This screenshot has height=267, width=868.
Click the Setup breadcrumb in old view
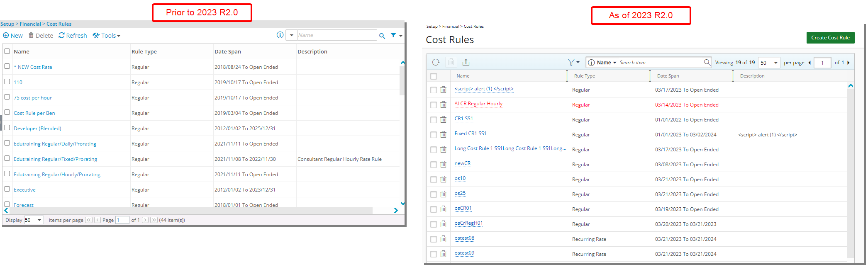(7, 24)
